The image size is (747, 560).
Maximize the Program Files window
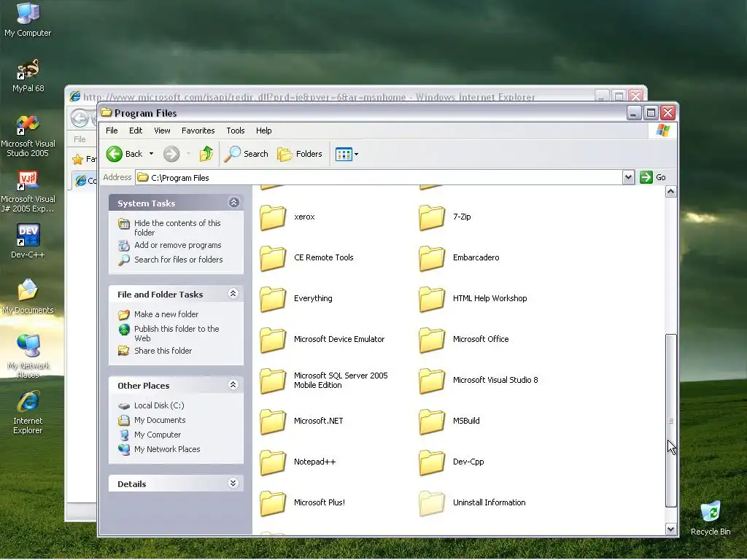click(x=651, y=113)
